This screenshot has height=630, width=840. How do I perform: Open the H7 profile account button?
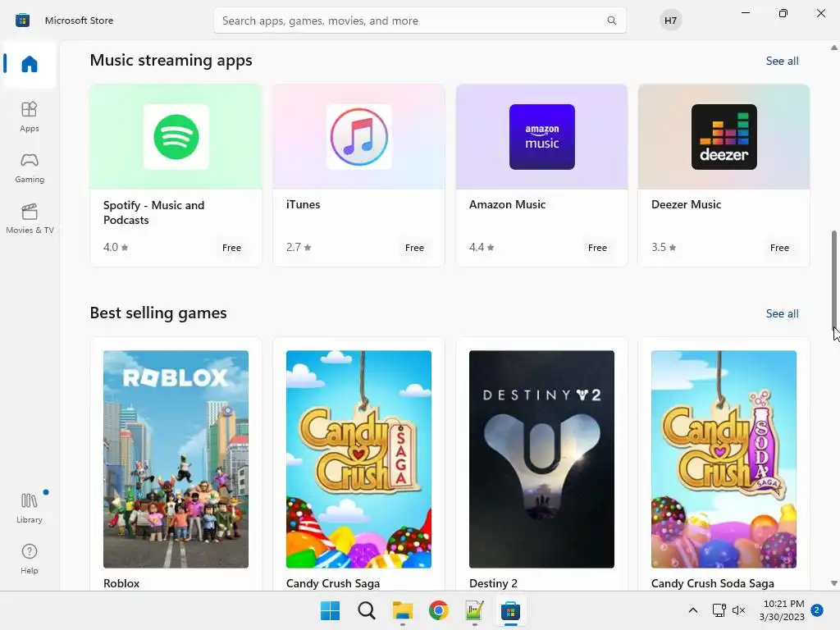coord(670,21)
